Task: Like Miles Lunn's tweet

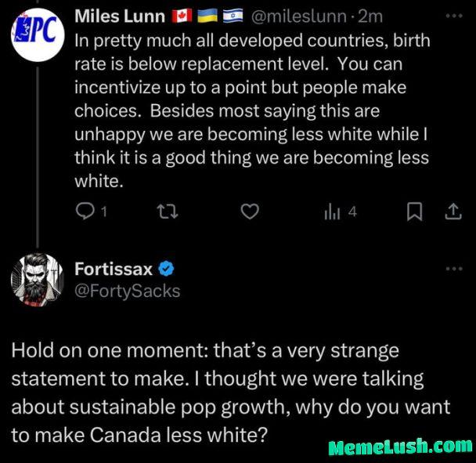Action: pyautogui.click(x=249, y=212)
